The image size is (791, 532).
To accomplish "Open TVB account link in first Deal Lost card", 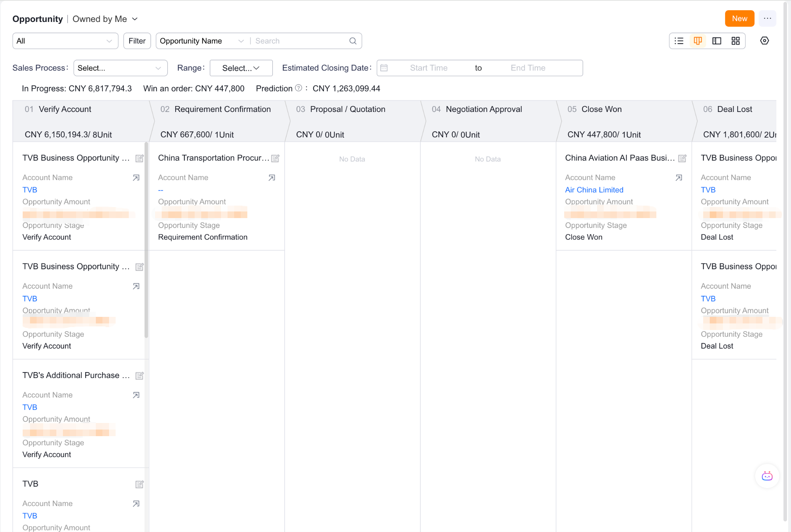I will tap(708, 190).
